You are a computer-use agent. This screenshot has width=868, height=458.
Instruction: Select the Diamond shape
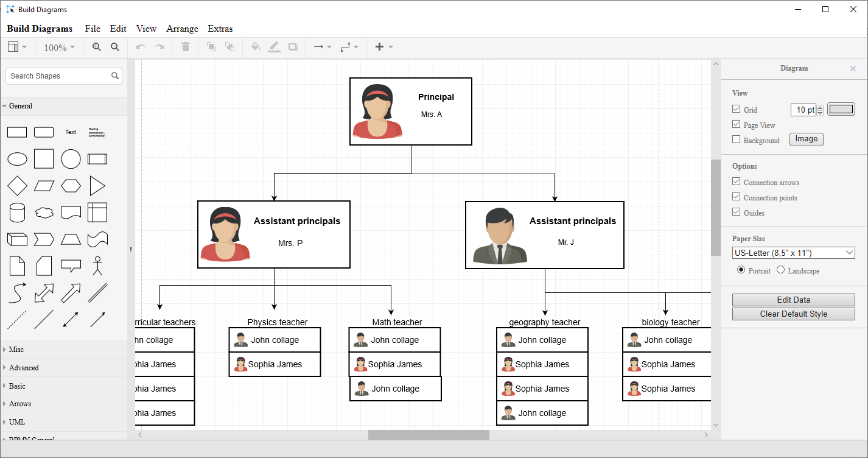click(17, 186)
